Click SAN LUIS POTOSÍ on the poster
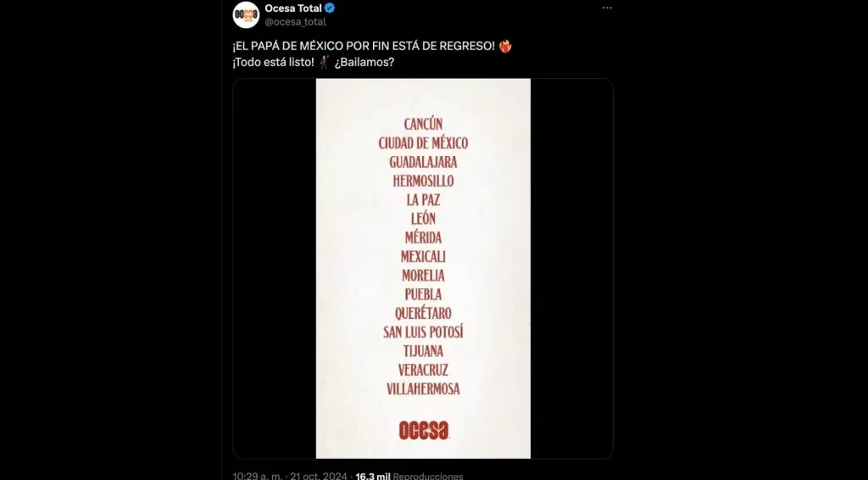868x480 pixels. pos(423,332)
